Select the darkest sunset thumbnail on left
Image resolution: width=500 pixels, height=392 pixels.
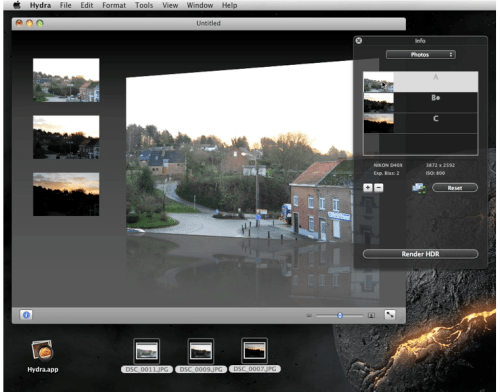point(66,194)
